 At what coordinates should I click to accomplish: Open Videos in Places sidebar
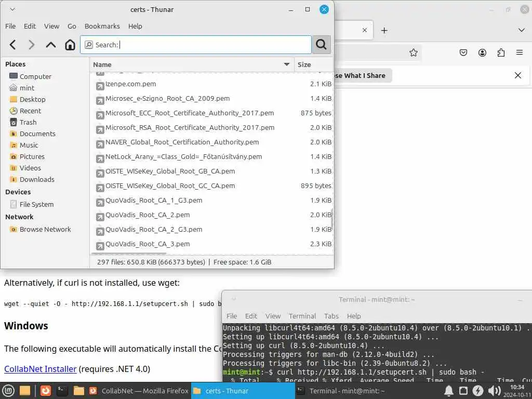(30, 168)
